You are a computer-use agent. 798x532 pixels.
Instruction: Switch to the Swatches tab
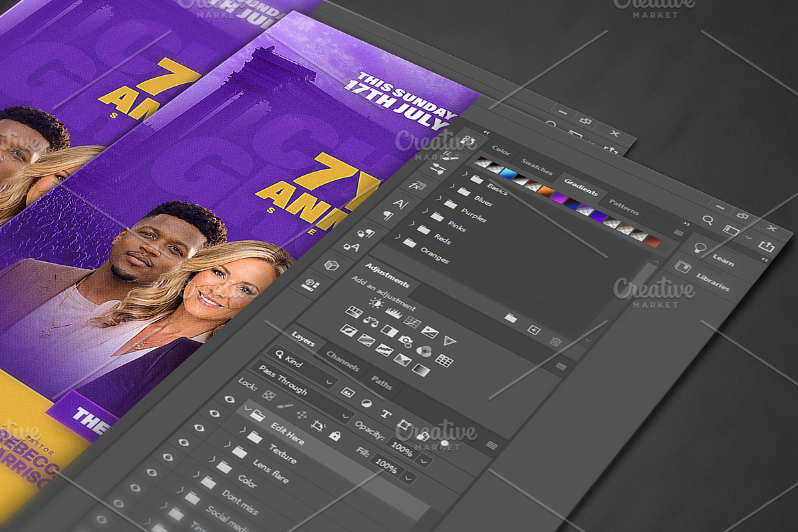[x=536, y=165]
